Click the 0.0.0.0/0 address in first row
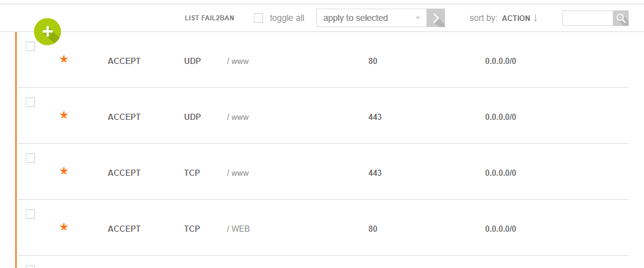This screenshot has width=644, height=268. (x=500, y=61)
